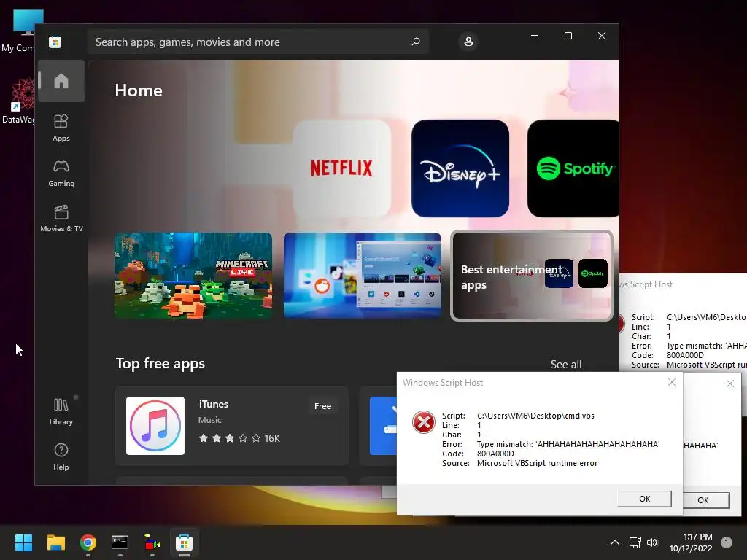Click the iTunes app icon
747x560 pixels.
(x=155, y=426)
